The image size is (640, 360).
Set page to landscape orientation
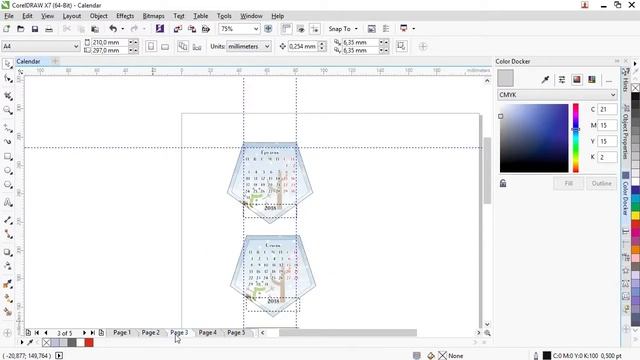(x=165, y=47)
